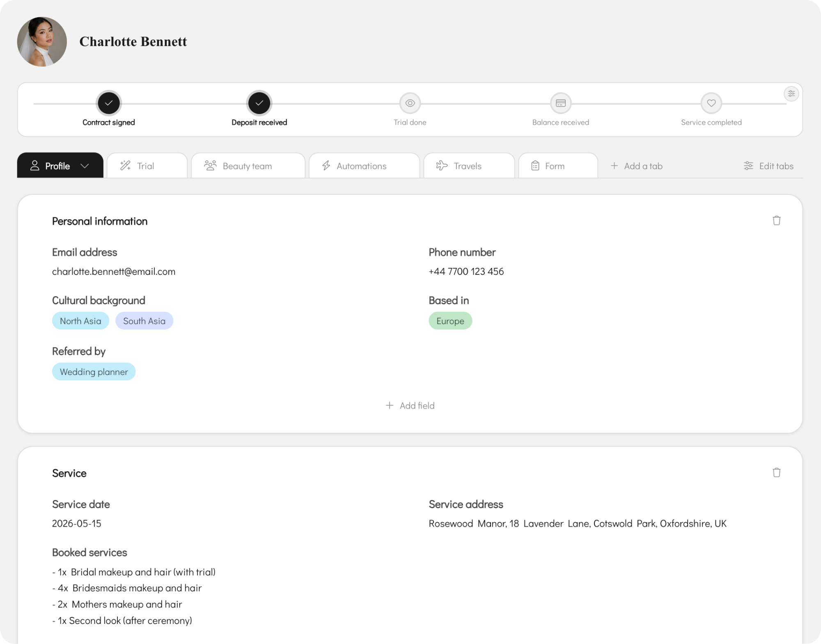
Task: Click the person icon on Profile tab
Action: 35,166
